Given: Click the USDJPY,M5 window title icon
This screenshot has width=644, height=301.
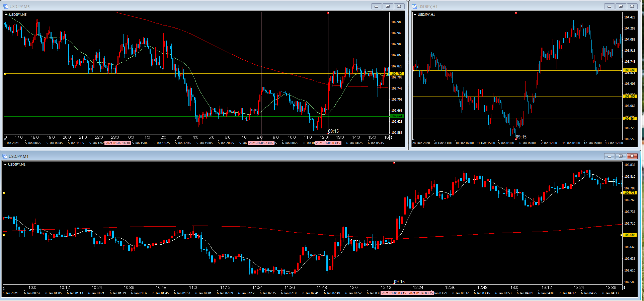Looking at the screenshot, I should pos(6,6).
